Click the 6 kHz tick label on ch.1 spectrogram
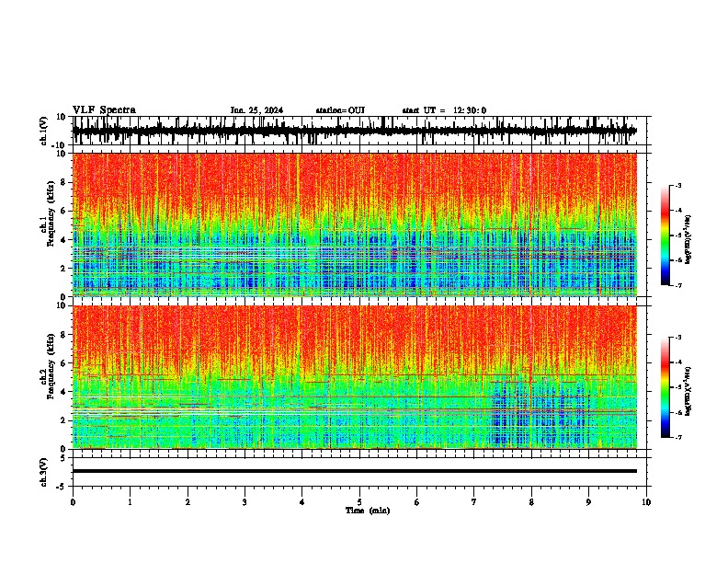The width and height of the screenshot is (728, 563). [x=63, y=211]
